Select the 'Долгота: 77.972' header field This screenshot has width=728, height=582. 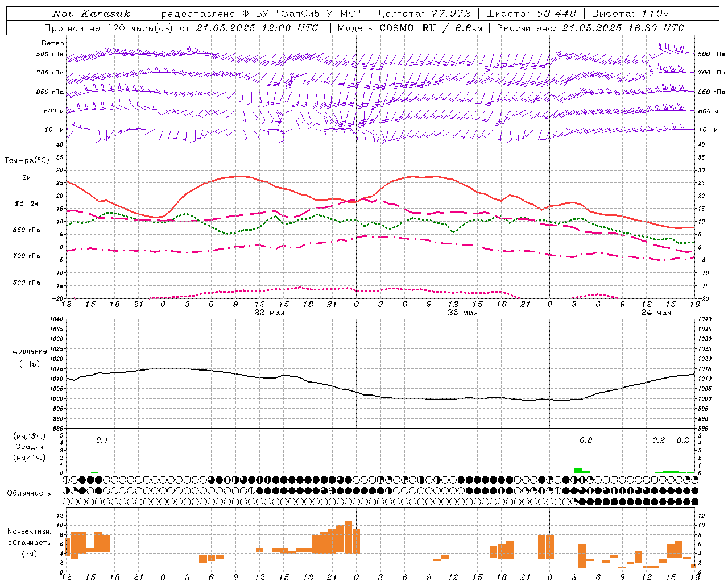424,14
